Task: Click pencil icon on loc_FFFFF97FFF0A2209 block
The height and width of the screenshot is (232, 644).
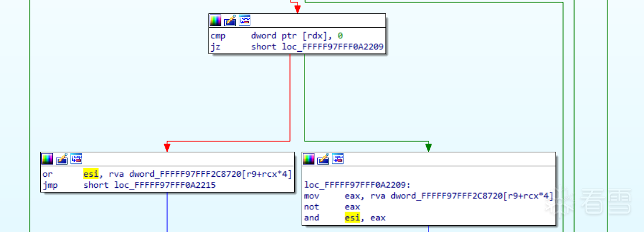Action: coord(323,159)
